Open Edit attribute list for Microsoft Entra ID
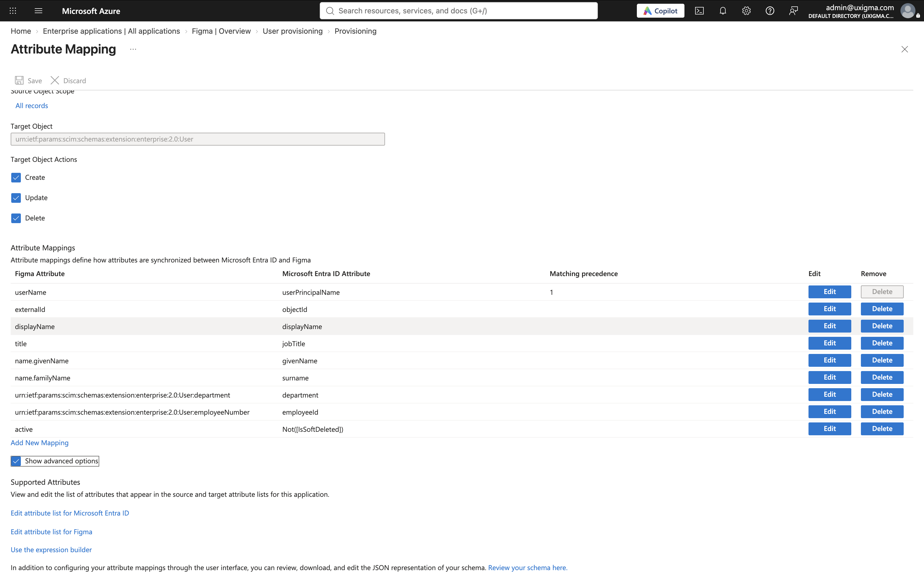 [x=70, y=513]
